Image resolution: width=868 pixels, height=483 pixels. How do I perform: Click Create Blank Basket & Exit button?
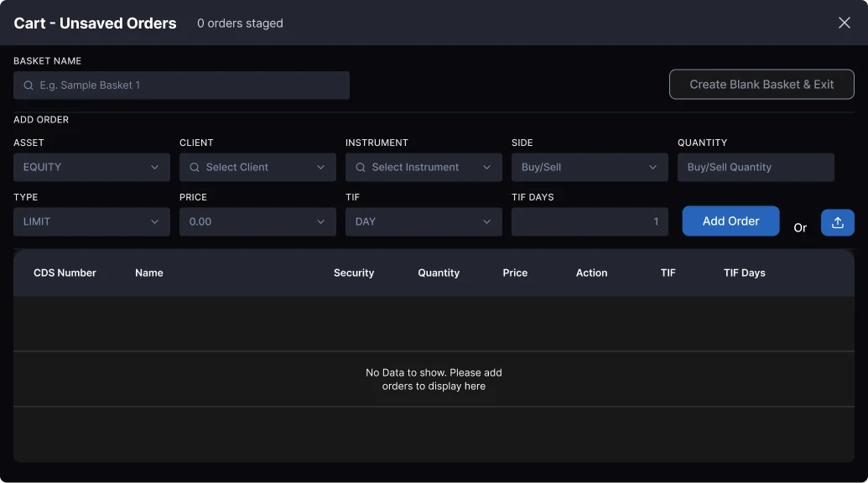761,84
